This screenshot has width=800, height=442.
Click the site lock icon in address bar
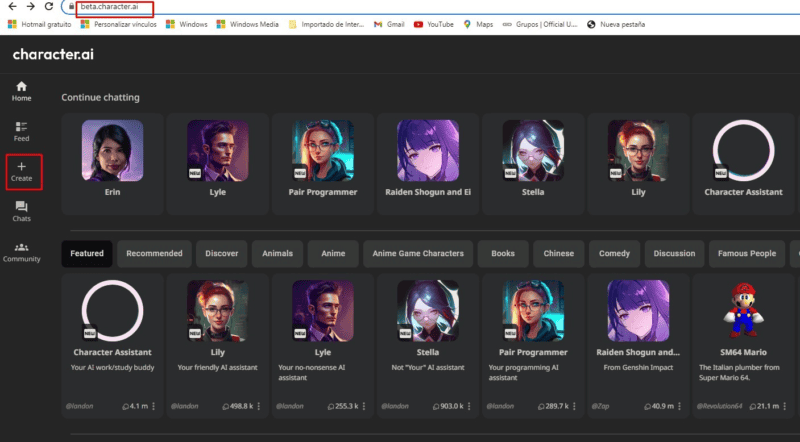(x=71, y=7)
